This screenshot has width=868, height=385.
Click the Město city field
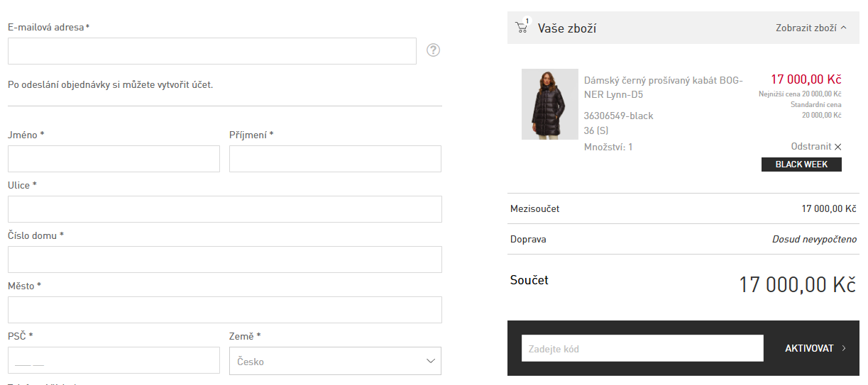(224, 310)
